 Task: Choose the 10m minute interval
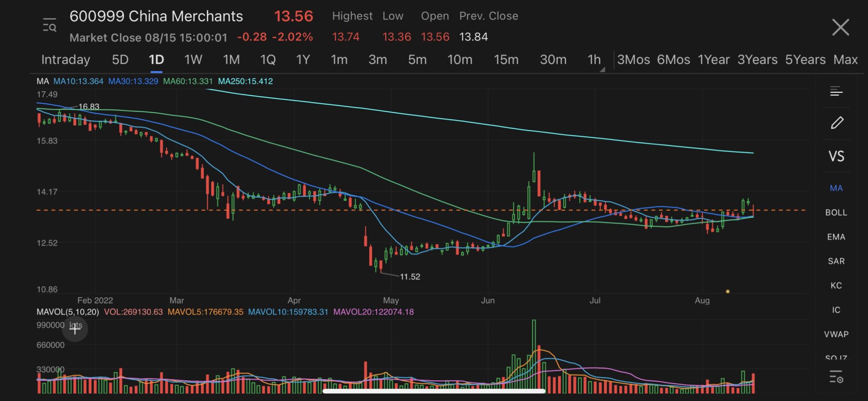click(460, 60)
